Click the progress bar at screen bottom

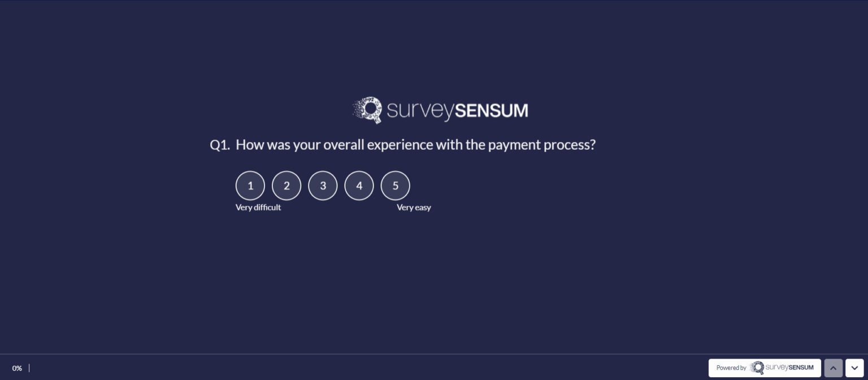point(29,368)
